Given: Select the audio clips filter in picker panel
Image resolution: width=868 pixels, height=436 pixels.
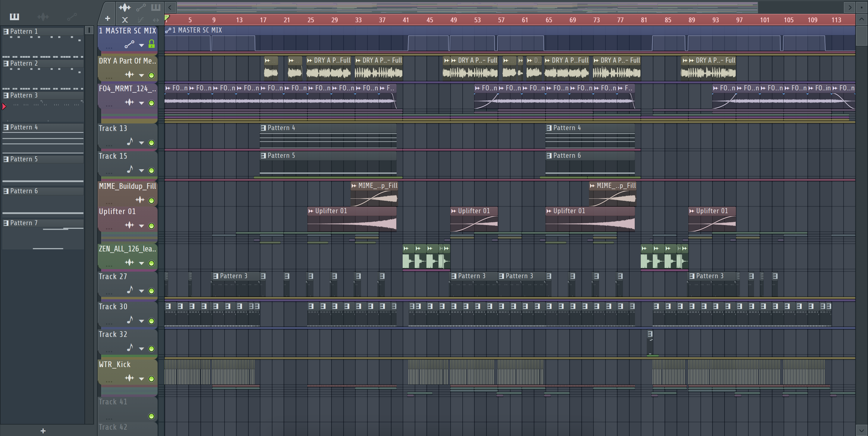Looking at the screenshot, I should (43, 17).
